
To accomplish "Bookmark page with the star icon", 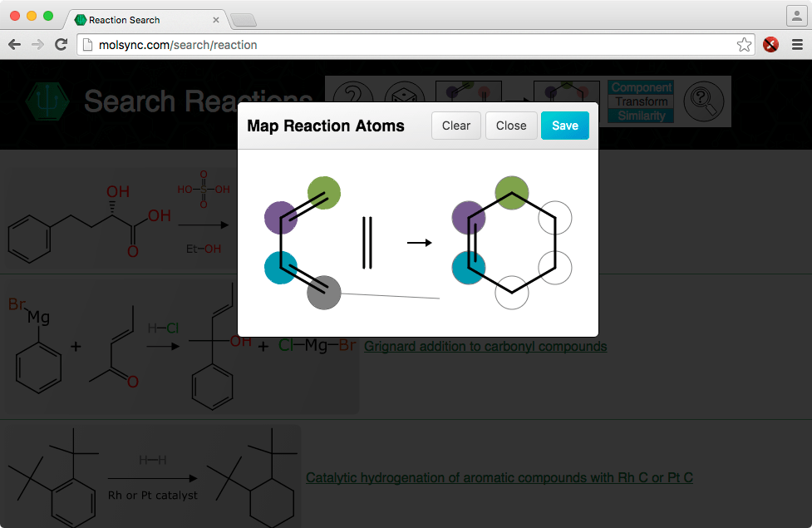I will (x=744, y=45).
